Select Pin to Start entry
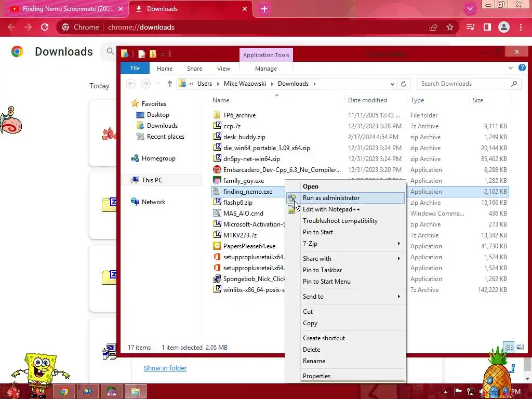 (345, 232)
